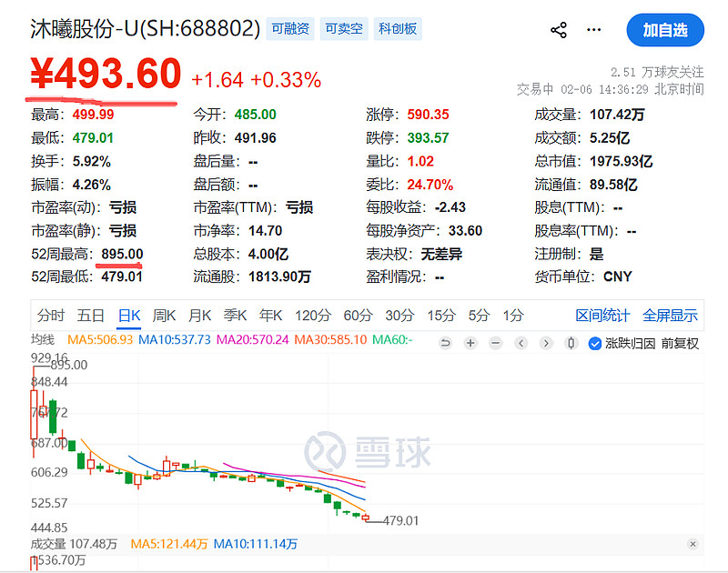Viewport: 728px width, 573px height.
Task: Click the 479.01 low marker on chart
Action: pos(400,520)
